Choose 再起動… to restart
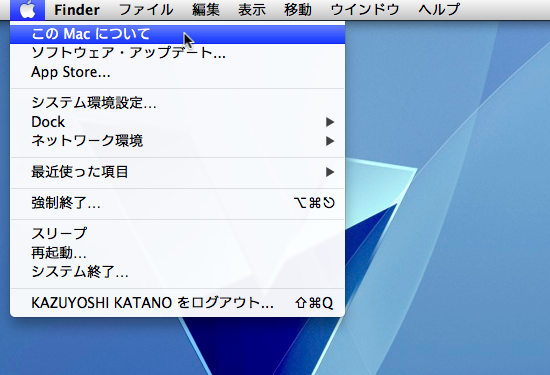The image size is (550, 375). click(177, 253)
